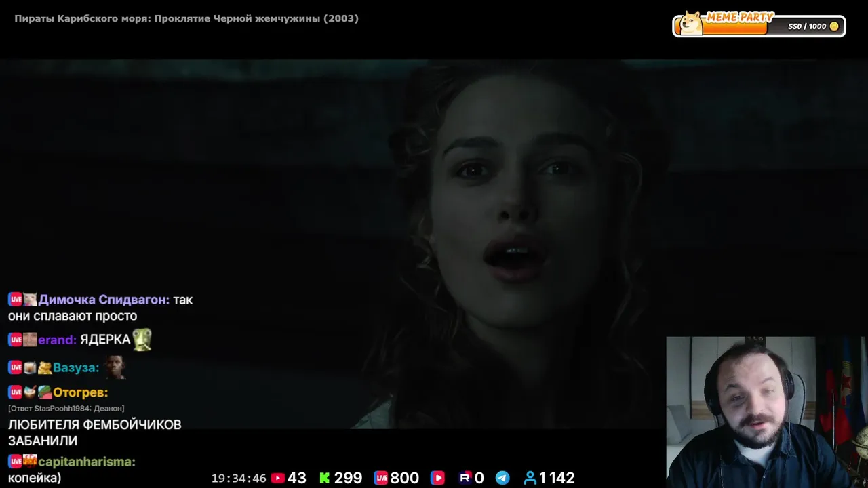Open the Telegram icon in status bar
This screenshot has height=488, width=868.
[502, 478]
